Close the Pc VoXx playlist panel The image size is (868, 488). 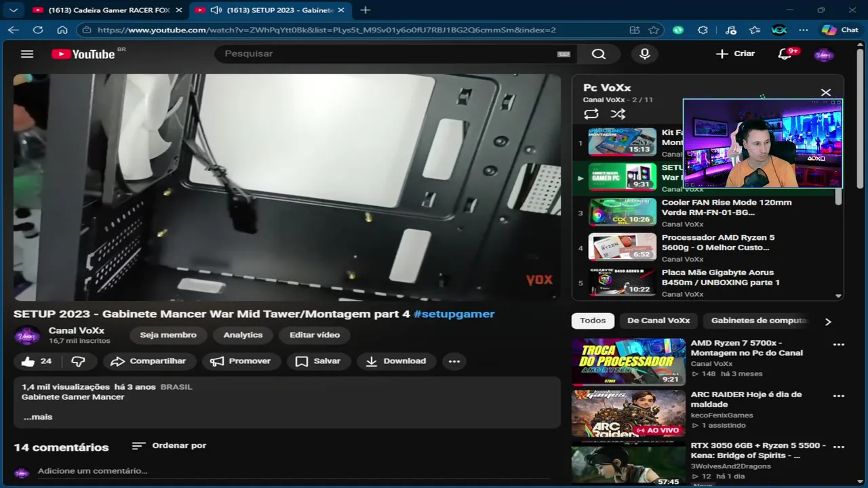[x=825, y=92]
